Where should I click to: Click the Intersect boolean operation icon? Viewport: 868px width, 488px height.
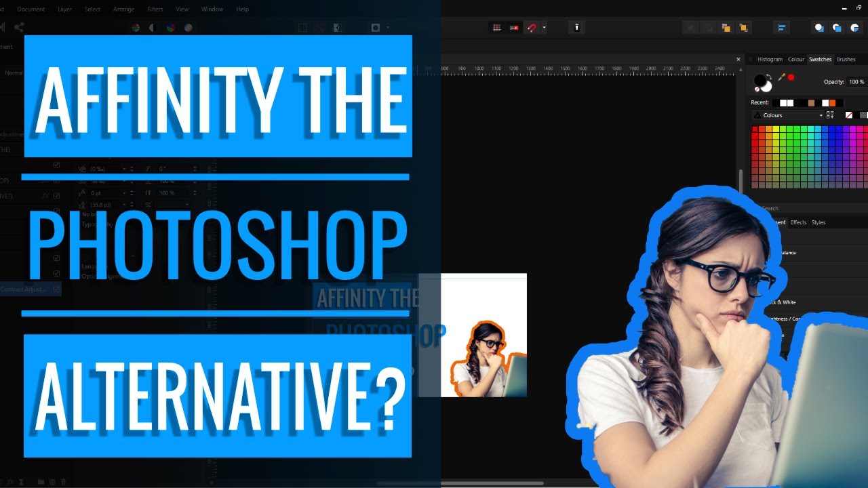point(854,28)
